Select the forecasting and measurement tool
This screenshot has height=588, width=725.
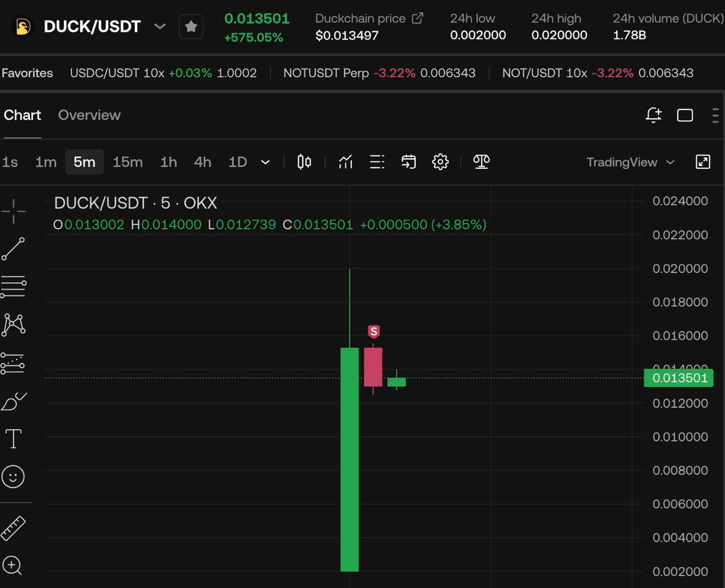[x=12, y=363]
